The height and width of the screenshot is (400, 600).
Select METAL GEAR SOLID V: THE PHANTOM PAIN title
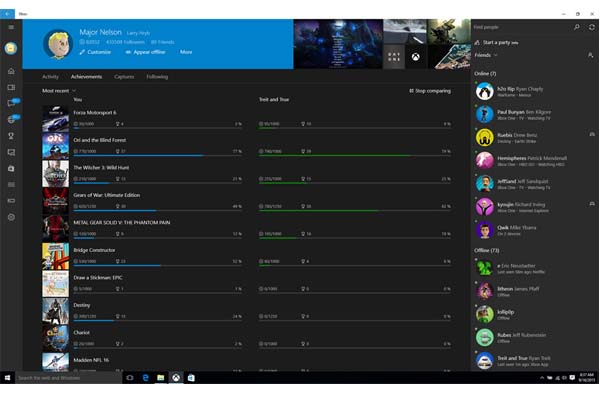[x=122, y=222]
